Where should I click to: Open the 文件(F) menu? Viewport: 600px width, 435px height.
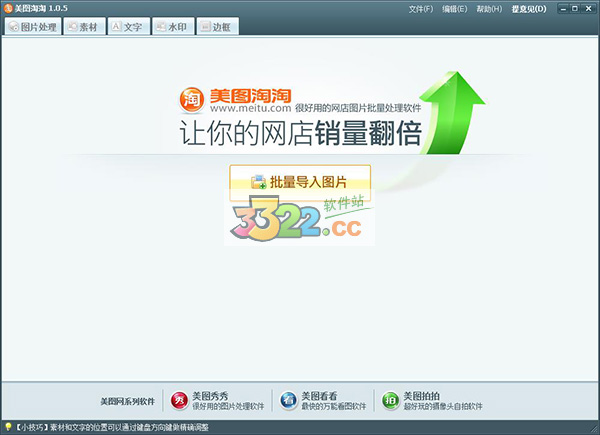tap(421, 9)
